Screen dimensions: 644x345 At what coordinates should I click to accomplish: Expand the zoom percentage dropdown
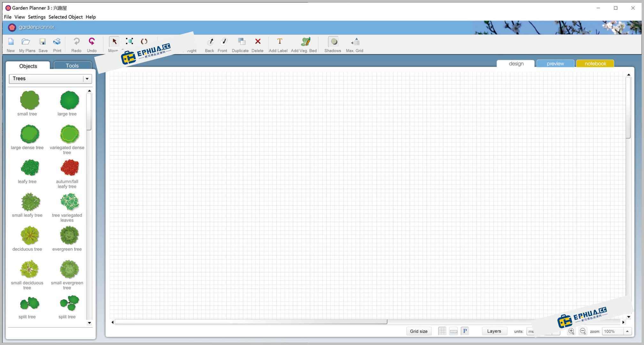click(627, 331)
